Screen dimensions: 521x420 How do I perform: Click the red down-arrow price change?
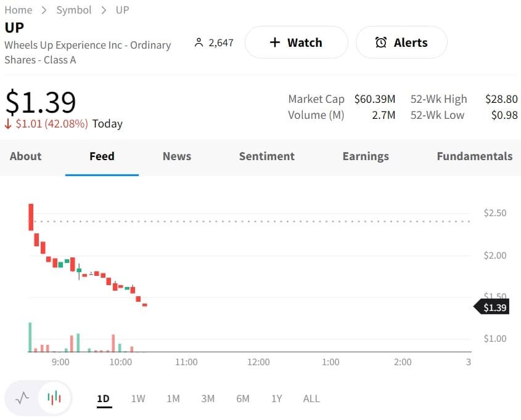[x=8, y=124]
